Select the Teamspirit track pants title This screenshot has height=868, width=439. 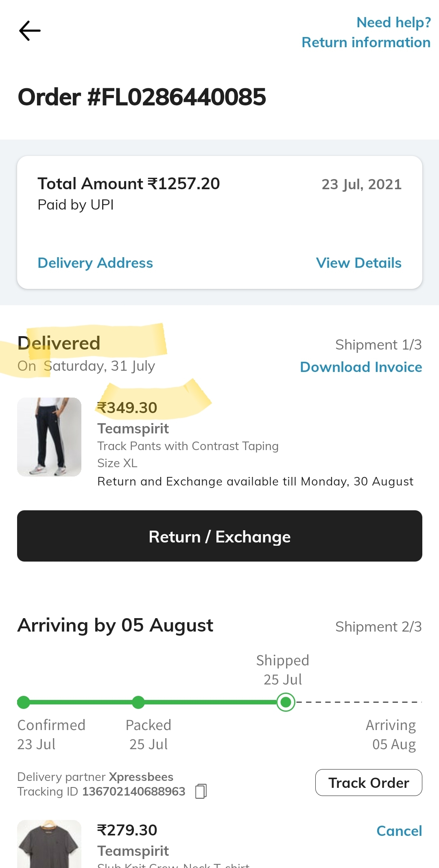[x=133, y=429]
